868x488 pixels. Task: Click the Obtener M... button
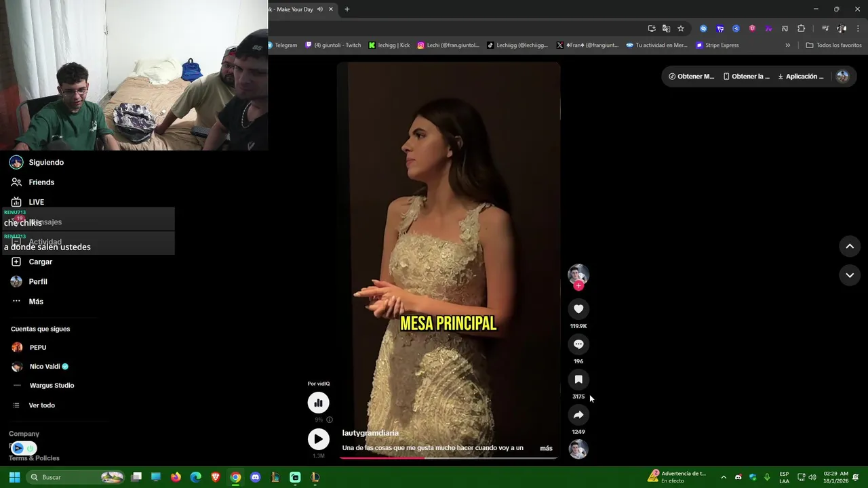coord(691,77)
